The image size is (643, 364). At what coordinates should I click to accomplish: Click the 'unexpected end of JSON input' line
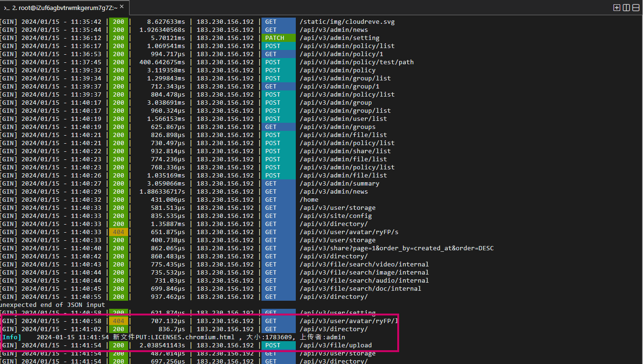tap(52, 305)
